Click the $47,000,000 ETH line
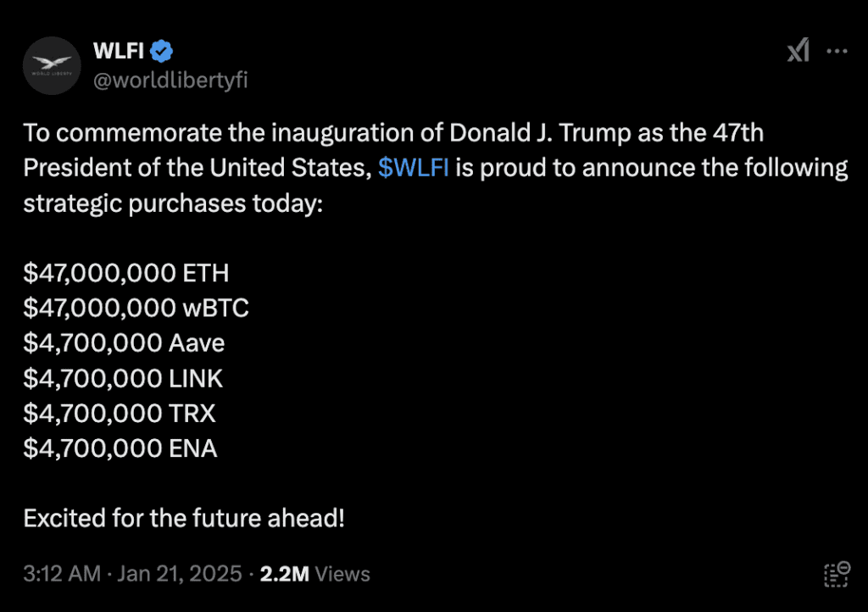Image resolution: width=868 pixels, height=612 pixels. click(126, 273)
